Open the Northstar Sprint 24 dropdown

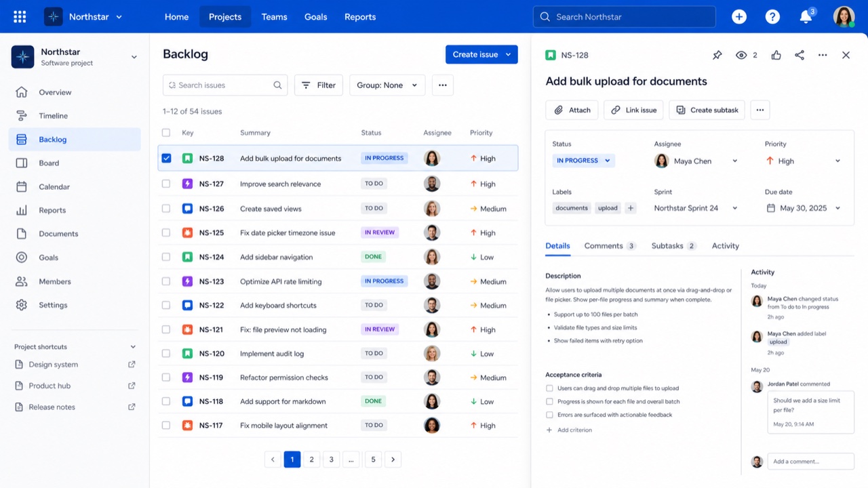tap(696, 208)
